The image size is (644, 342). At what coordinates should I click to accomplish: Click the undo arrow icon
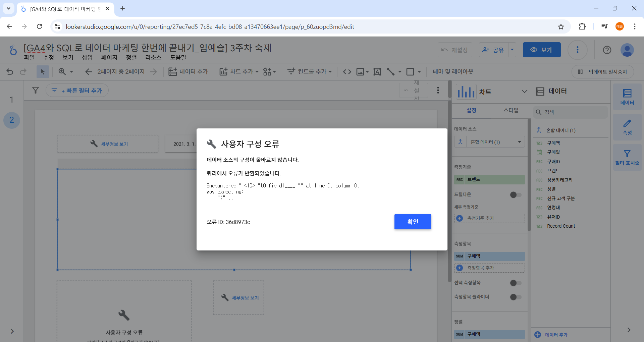click(10, 71)
